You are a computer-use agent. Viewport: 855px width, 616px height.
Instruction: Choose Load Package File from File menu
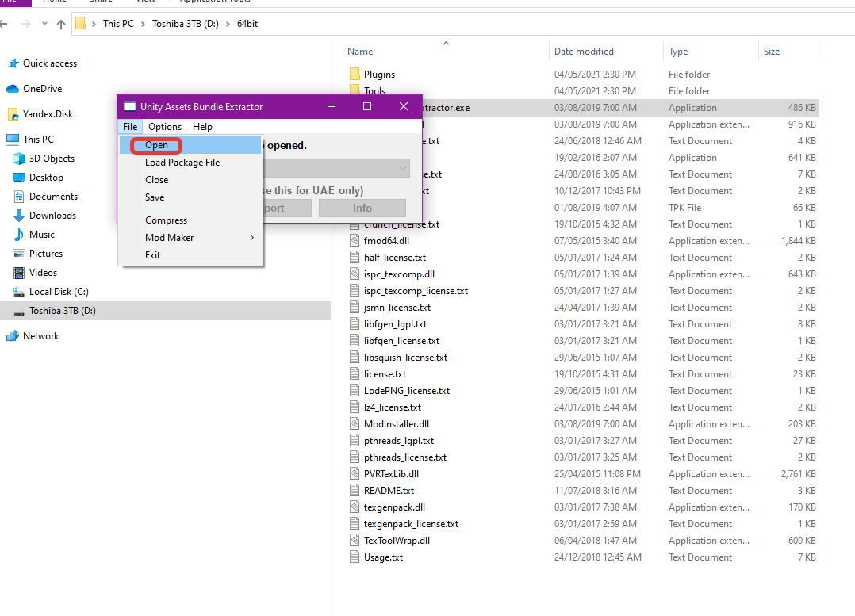190,163
